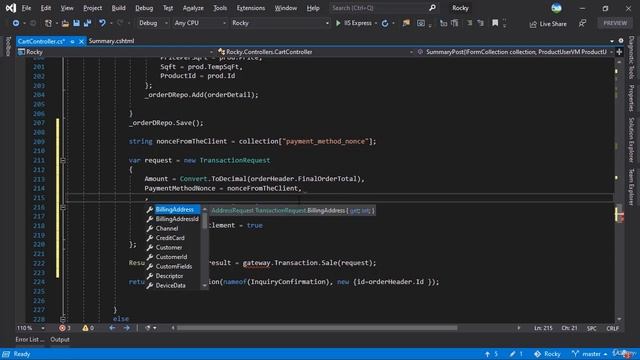Click the CRLF line ending indicator
The height and width of the screenshot is (360, 640).
pyautogui.click(x=612, y=329)
